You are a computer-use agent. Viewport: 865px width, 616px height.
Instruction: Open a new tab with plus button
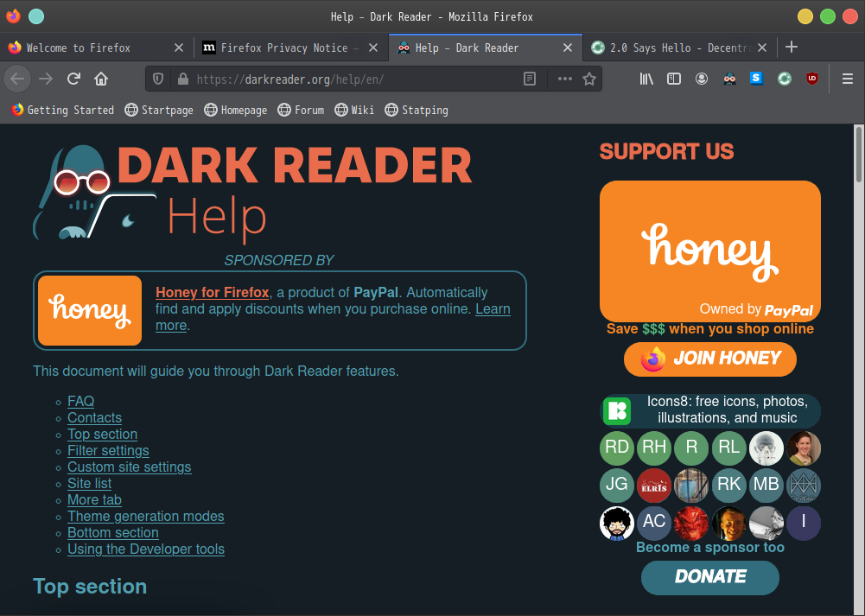[792, 47]
